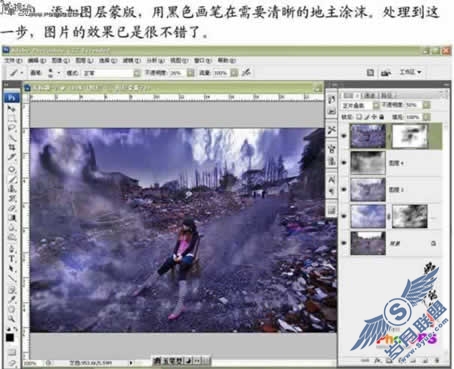Toggle visibility of layer 图层 4
454x369 pixels.
344,163
